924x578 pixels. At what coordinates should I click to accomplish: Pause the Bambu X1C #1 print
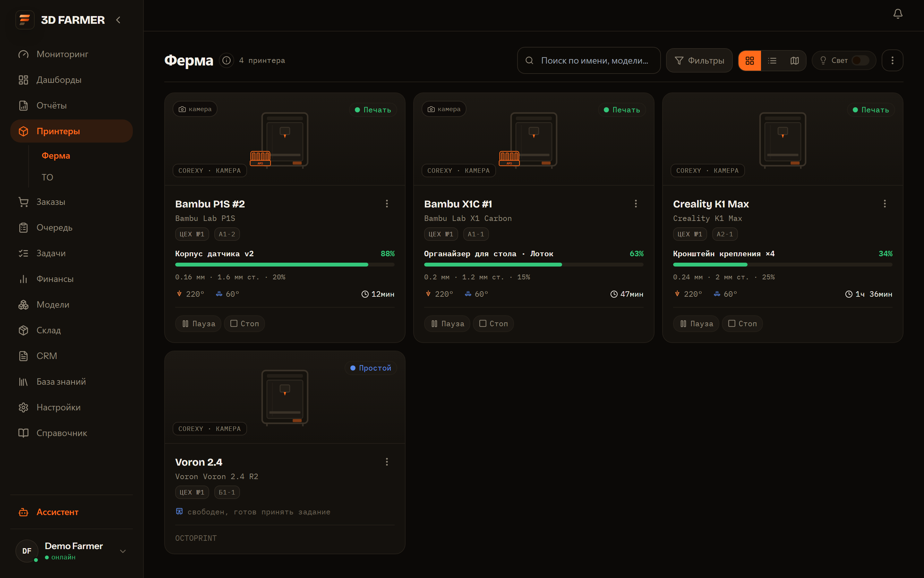pos(447,324)
